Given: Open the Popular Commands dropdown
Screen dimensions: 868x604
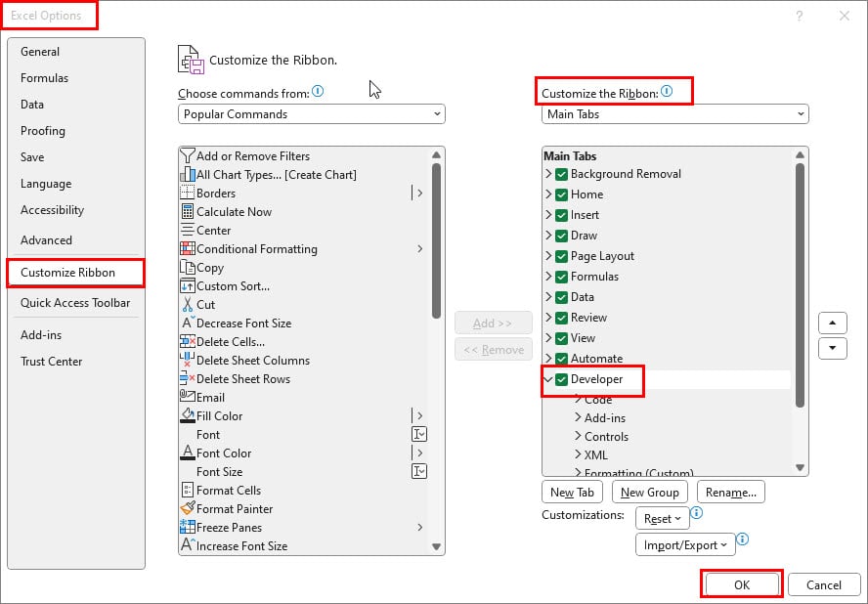Looking at the screenshot, I should point(312,114).
